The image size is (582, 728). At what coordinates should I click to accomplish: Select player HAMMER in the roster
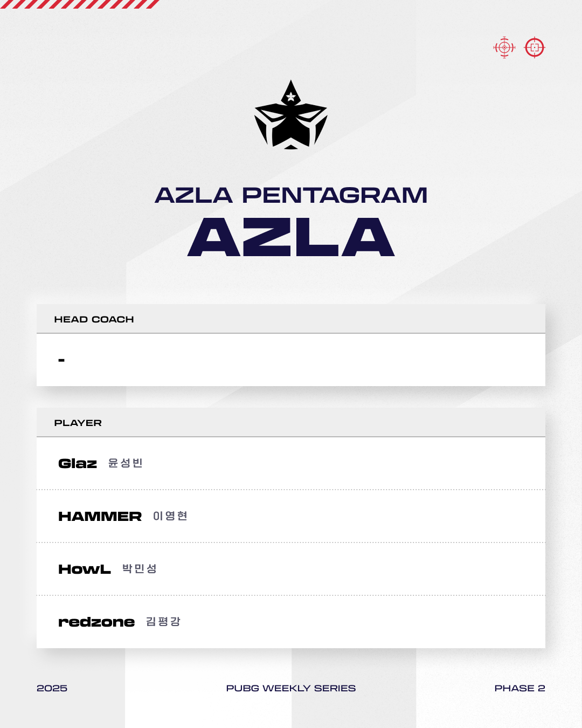[x=100, y=516]
